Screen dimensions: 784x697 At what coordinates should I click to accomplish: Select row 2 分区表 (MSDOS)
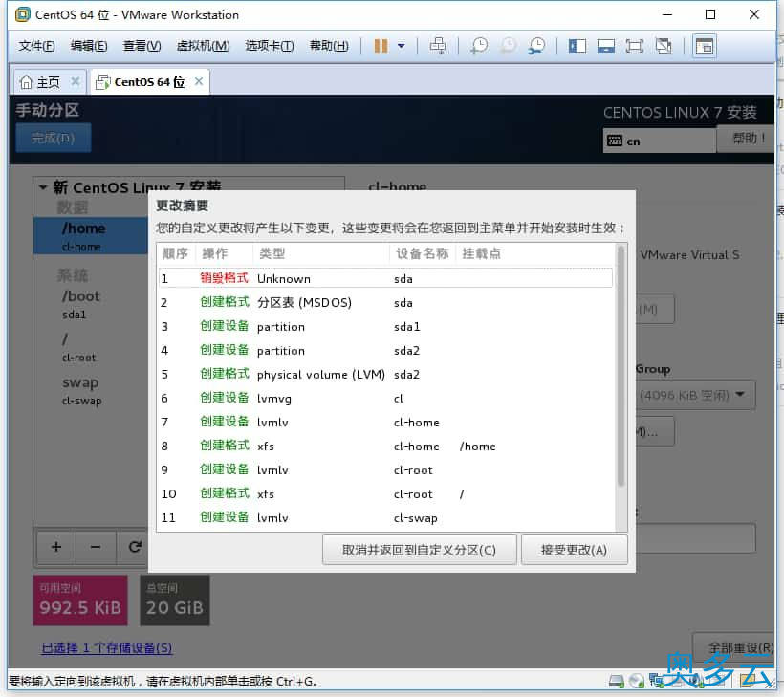click(x=385, y=302)
